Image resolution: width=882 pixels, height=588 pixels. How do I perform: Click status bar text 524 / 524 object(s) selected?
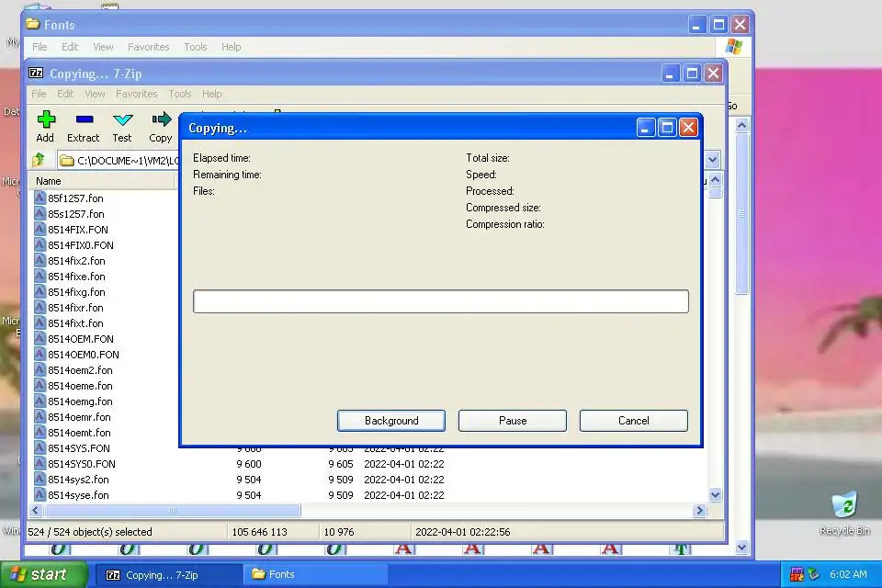(90, 532)
